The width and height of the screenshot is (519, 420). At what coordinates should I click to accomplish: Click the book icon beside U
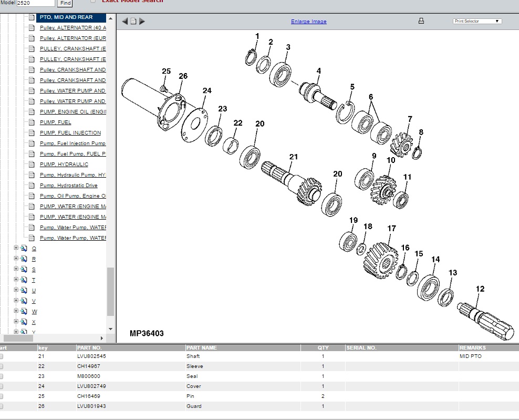24,291
